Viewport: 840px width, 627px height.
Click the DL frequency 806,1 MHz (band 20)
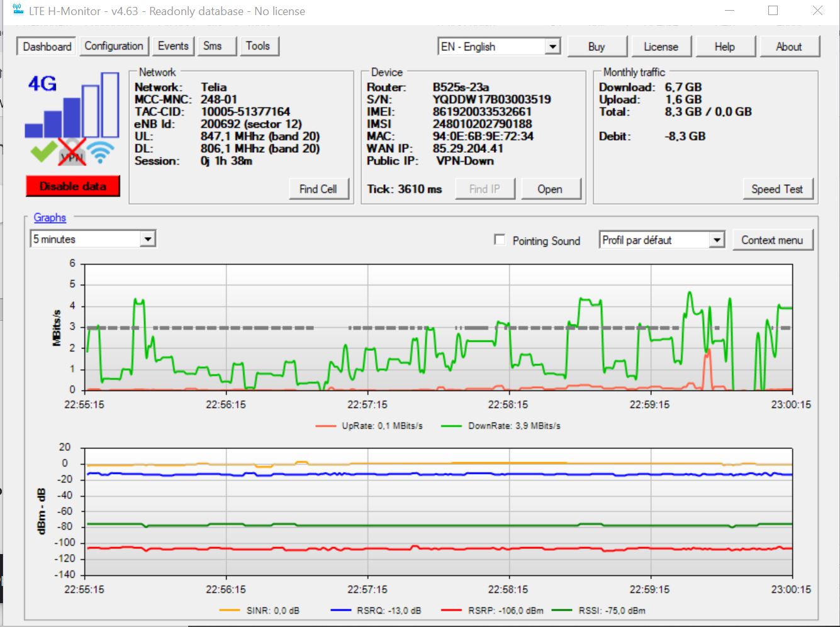tap(260, 148)
